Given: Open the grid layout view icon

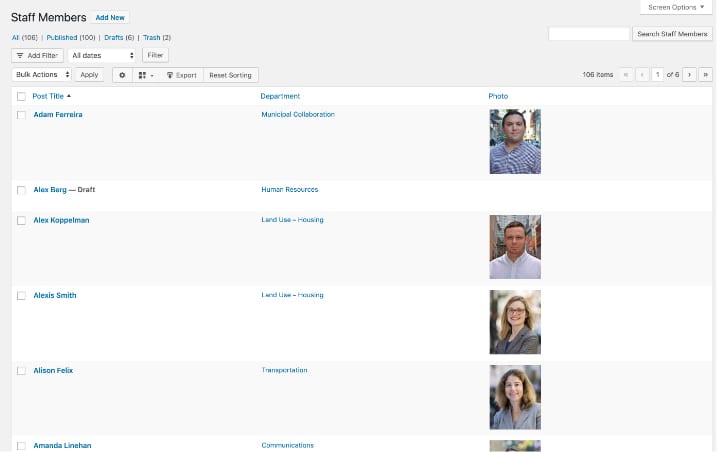Looking at the screenshot, I should pos(145,75).
